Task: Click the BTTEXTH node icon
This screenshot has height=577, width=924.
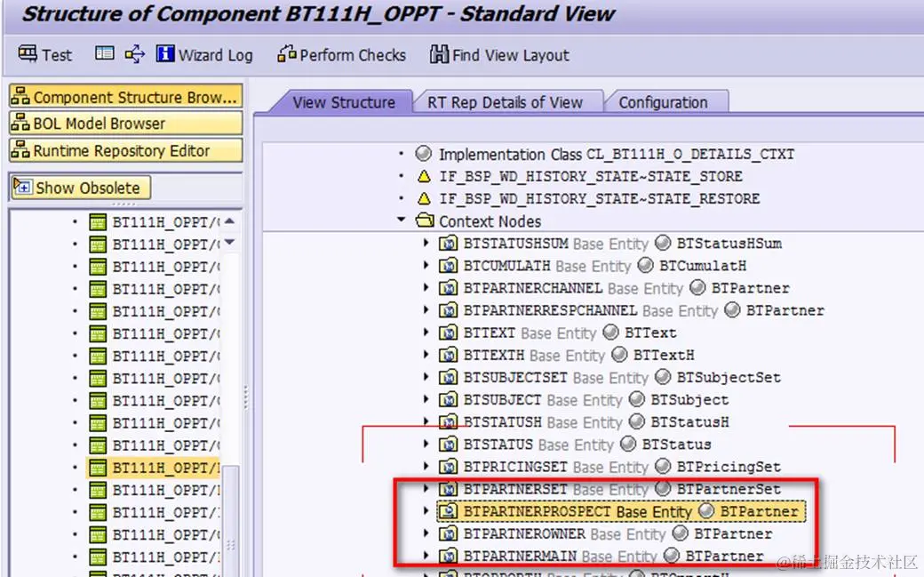Action: coord(449,355)
